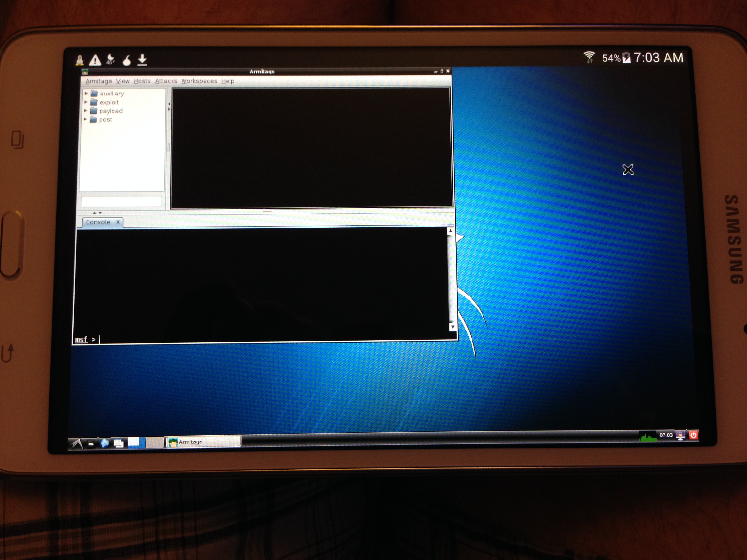
Task: Expand the auxiliary module tree node
Action: click(86, 93)
